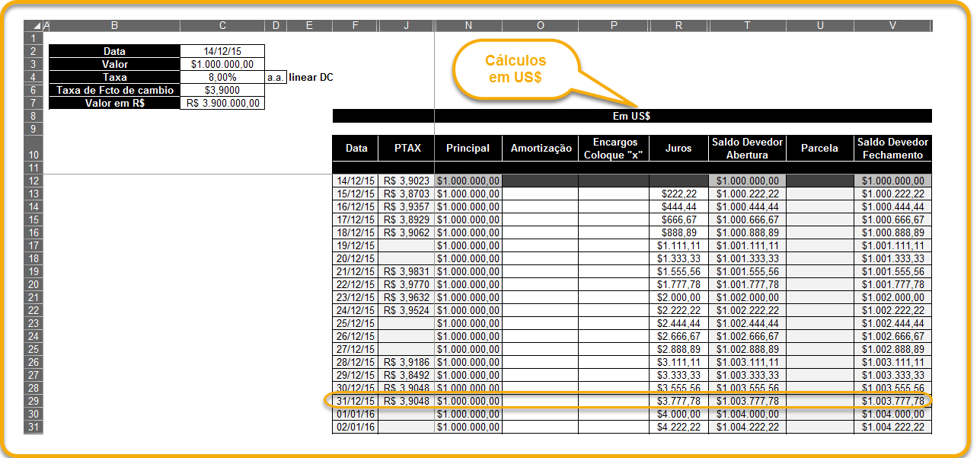Click PTAX value R$ 3,9831
980x458 pixels.
[406, 271]
